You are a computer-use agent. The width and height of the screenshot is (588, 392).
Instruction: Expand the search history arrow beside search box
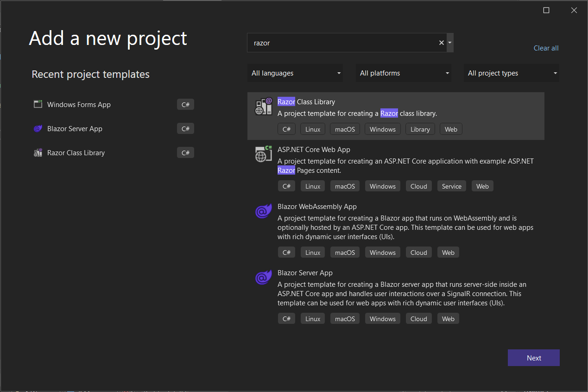point(449,42)
